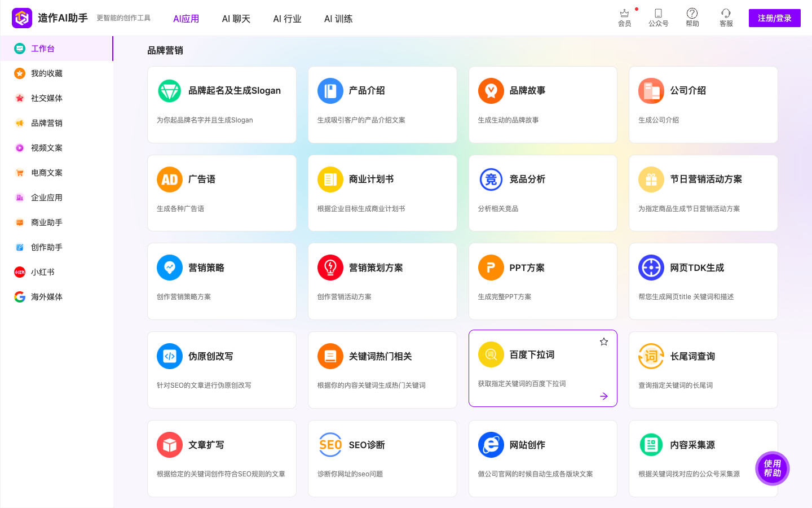Click 生成生动的品牌故事 description text

click(x=509, y=120)
